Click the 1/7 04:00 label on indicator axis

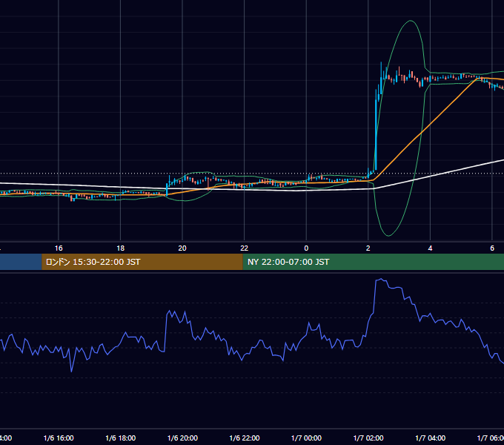(431, 438)
